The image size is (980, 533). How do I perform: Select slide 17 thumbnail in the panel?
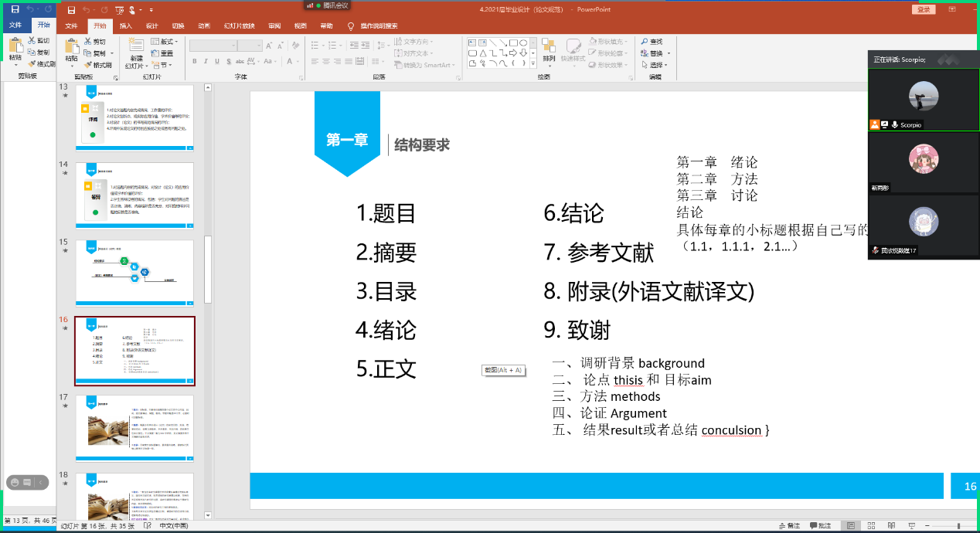(x=134, y=428)
